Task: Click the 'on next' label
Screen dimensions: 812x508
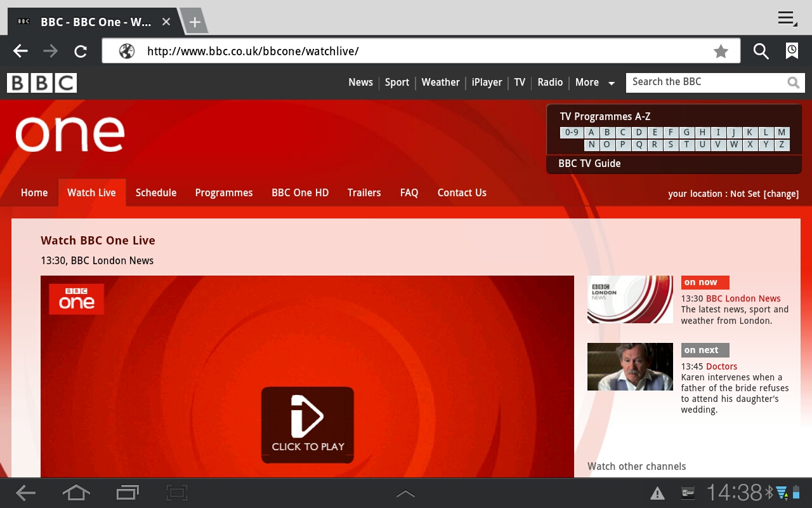Action: [x=705, y=350]
